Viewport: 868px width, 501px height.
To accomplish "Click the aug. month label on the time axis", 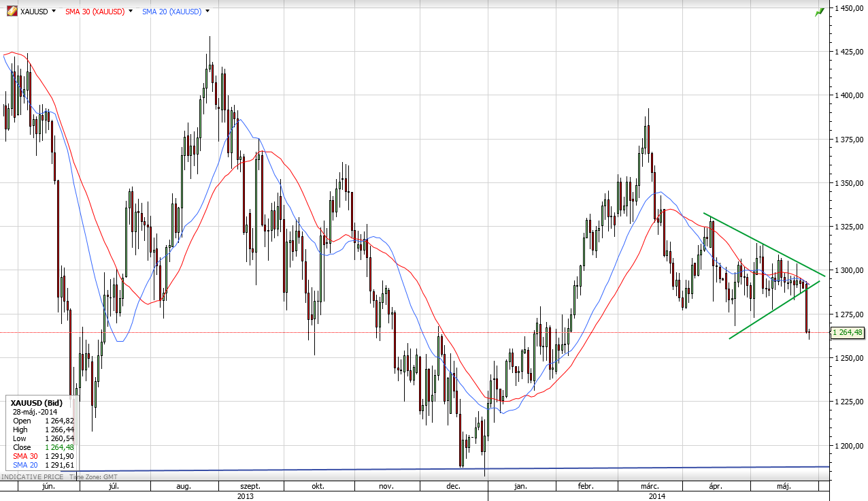I will click(x=184, y=487).
